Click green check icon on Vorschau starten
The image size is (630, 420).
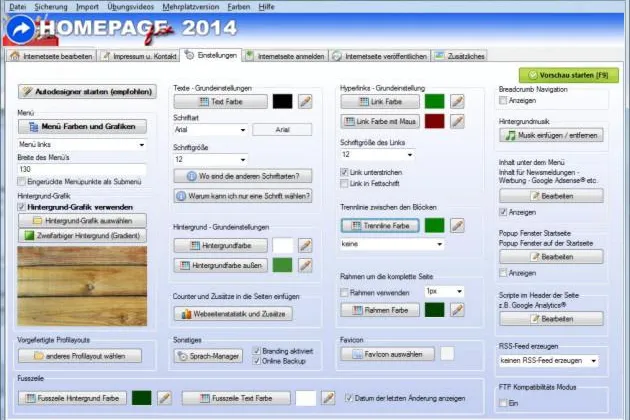pos(533,75)
